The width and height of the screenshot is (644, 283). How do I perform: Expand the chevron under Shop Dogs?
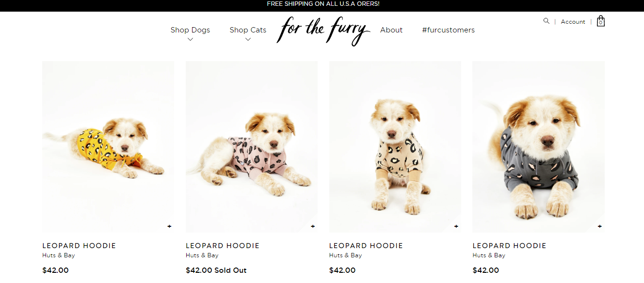[190, 40]
